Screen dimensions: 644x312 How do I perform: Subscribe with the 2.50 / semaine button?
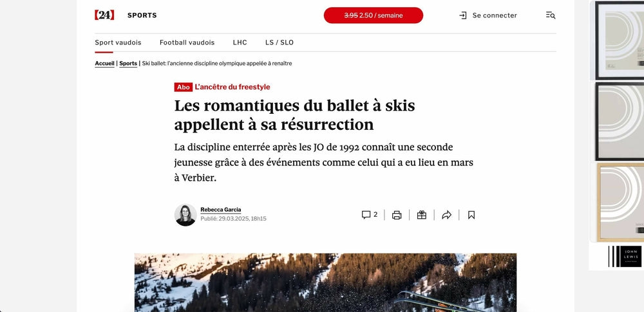[374, 15]
